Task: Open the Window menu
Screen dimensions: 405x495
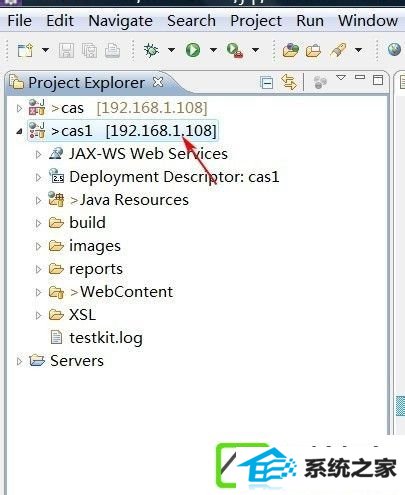Action: pyautogui.click(x=368, y=21)
